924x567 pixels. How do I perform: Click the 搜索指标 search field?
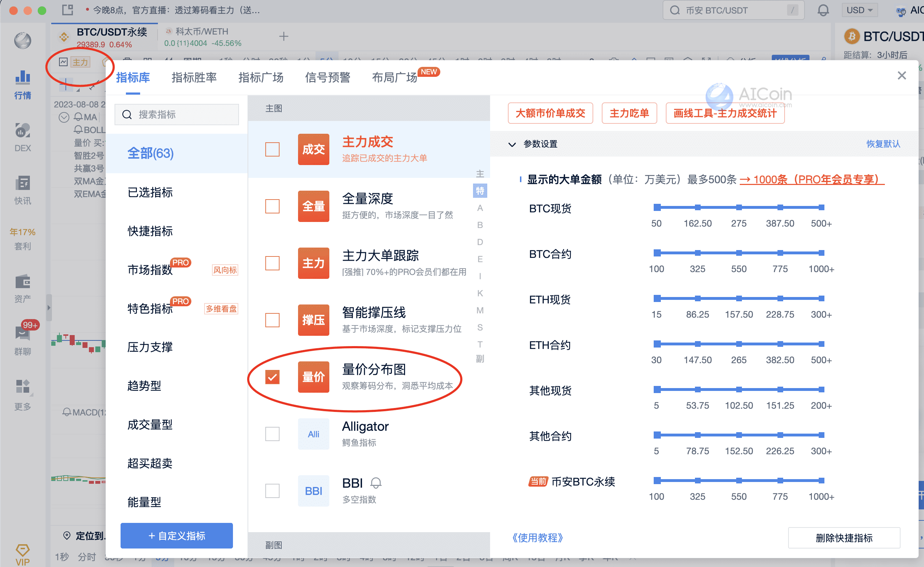[177, 115]
